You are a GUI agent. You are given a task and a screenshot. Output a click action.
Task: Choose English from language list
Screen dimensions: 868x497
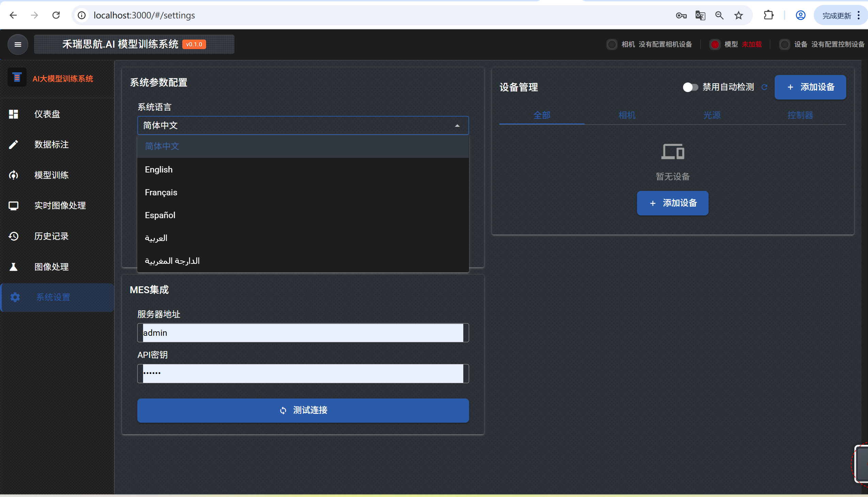click(x=303, y=169)
